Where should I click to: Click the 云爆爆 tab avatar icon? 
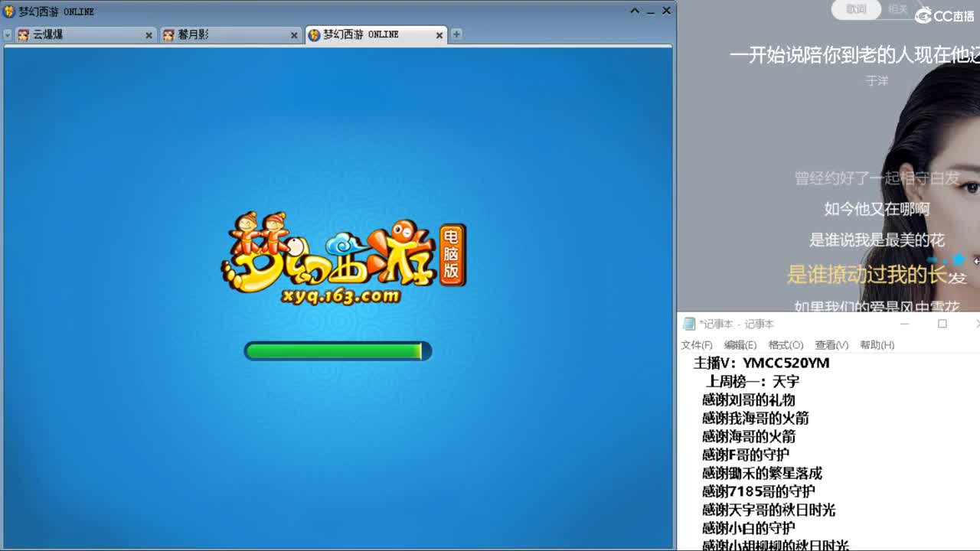[x=24, y=35]
